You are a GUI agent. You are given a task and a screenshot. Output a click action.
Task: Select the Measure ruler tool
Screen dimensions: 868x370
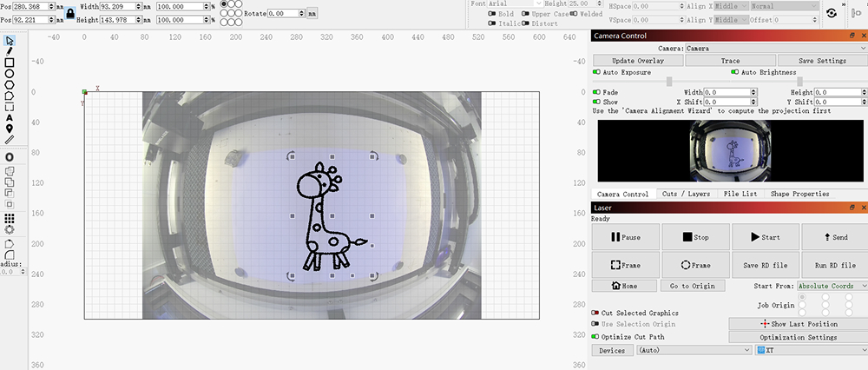[10, 140]
